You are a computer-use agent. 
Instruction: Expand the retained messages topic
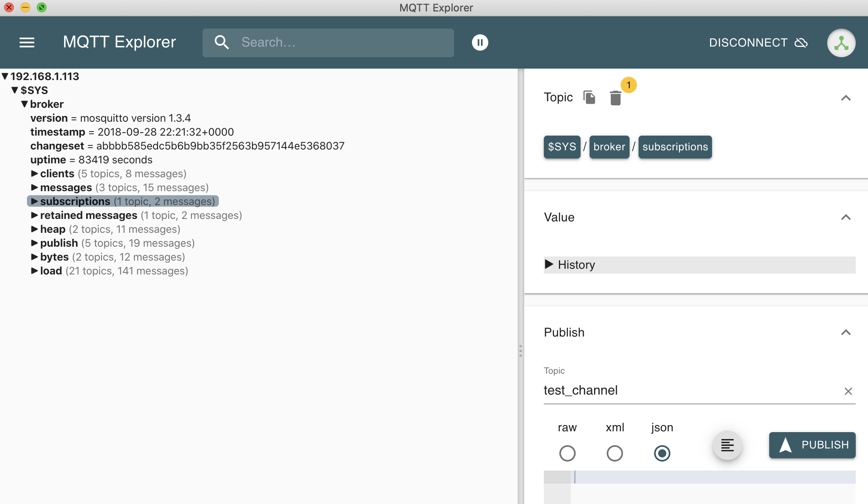click(34, 215)
